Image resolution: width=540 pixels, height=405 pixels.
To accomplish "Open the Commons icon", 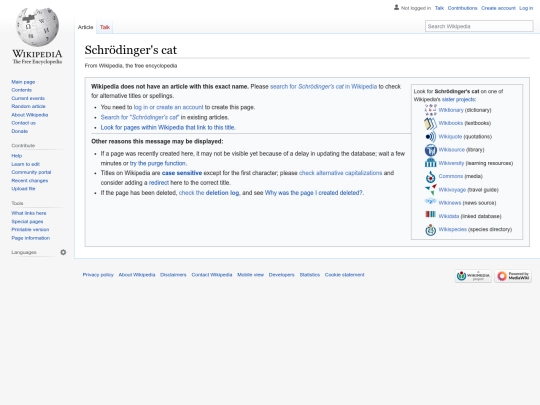I will pyautogui.click(x=430, y=177).
